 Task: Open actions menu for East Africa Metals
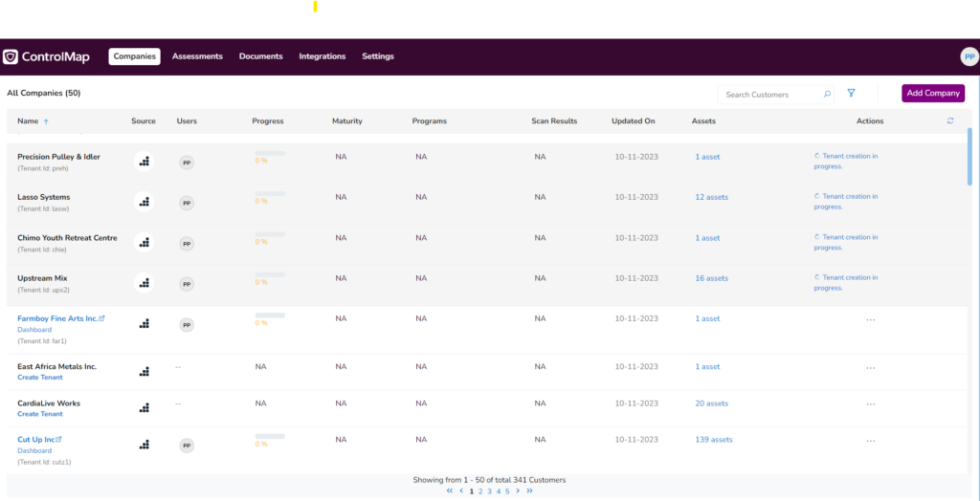[x=871, y=368]
